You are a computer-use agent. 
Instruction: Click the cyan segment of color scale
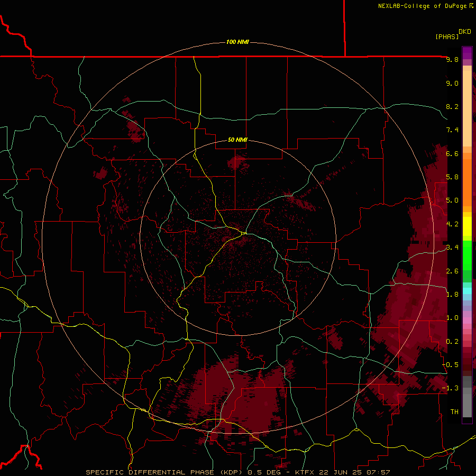(467, 291)
